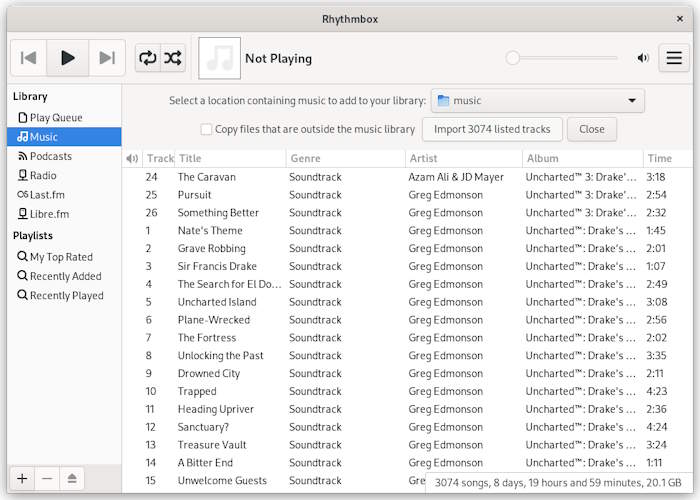Select the track Treasure Vault
The width and height of the screenshot is (700, 500).
coord(407,445)
